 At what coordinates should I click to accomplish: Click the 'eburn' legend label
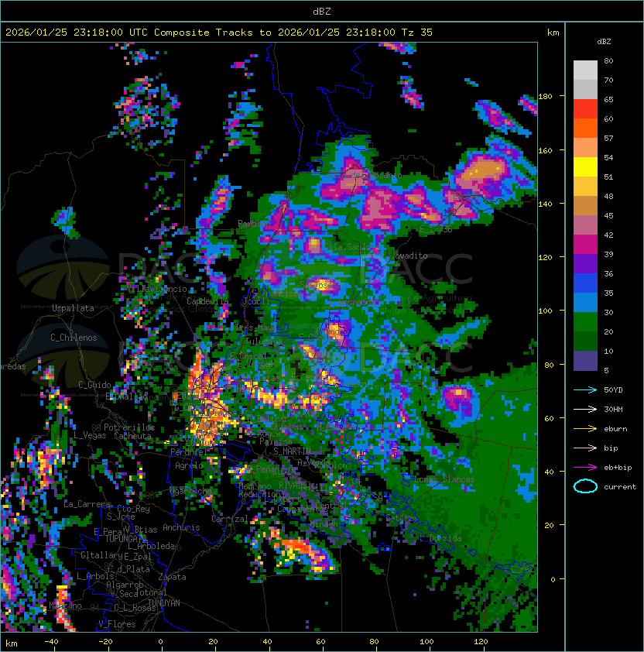615,429
